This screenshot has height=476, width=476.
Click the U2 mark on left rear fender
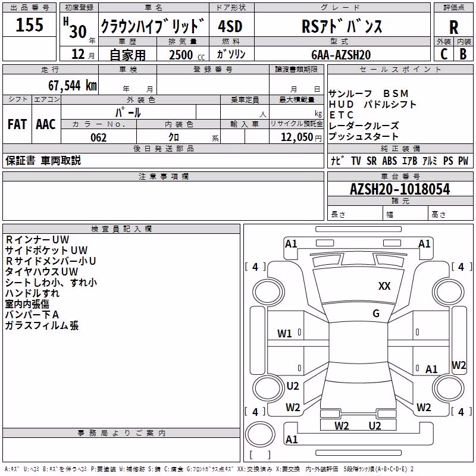coord(293,386)
